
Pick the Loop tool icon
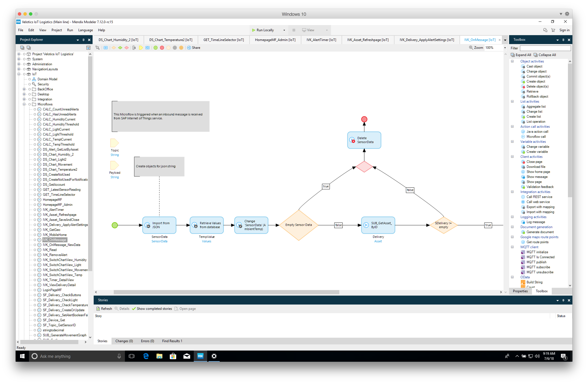(x=147, y=48)
